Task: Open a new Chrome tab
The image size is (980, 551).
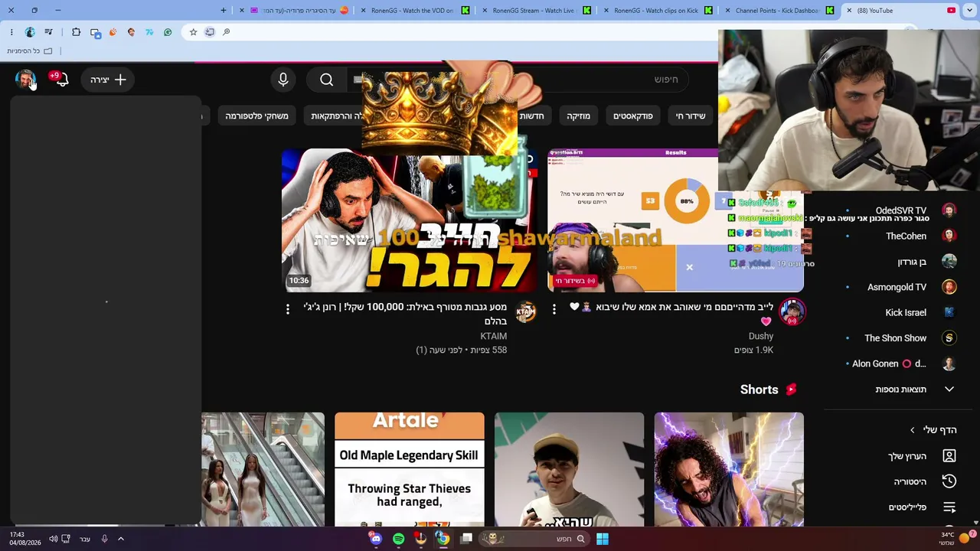Action: (x=224, y=11)
